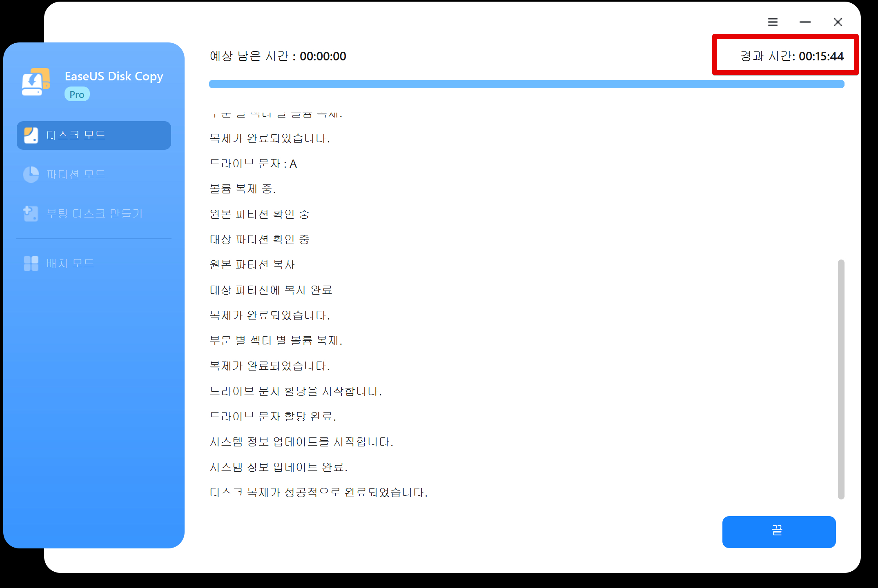878x588 pixels.
Task: Minimize the window with the dash icon
Action: point(805,22)
